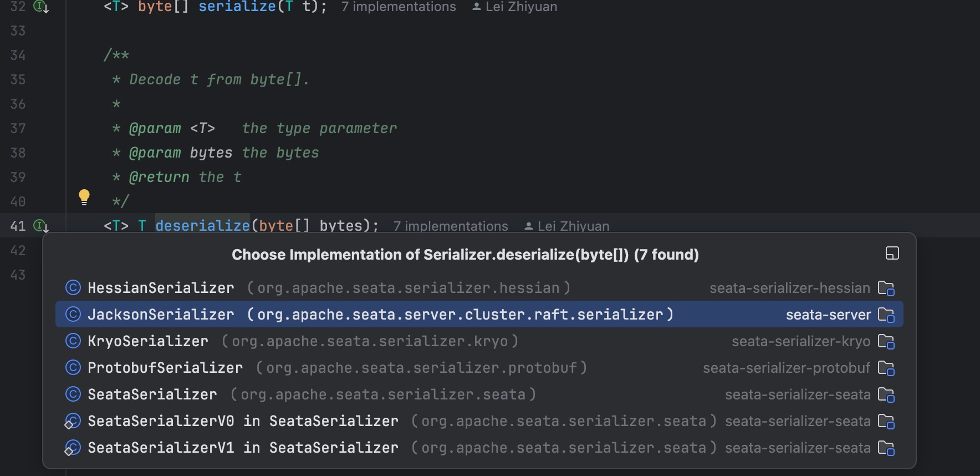Click the serialize method name
This screenshot has height=476, width=980.
pyautogui.click(x=237, y=7)
